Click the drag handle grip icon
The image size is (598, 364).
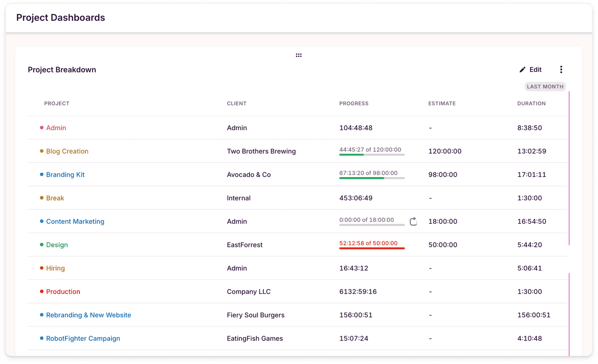(x=299, y=55)
